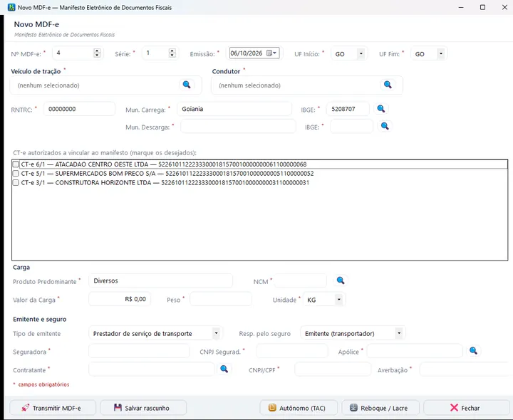Click app icon in title bar
513x420 pixels.
[x=11, y=7]
